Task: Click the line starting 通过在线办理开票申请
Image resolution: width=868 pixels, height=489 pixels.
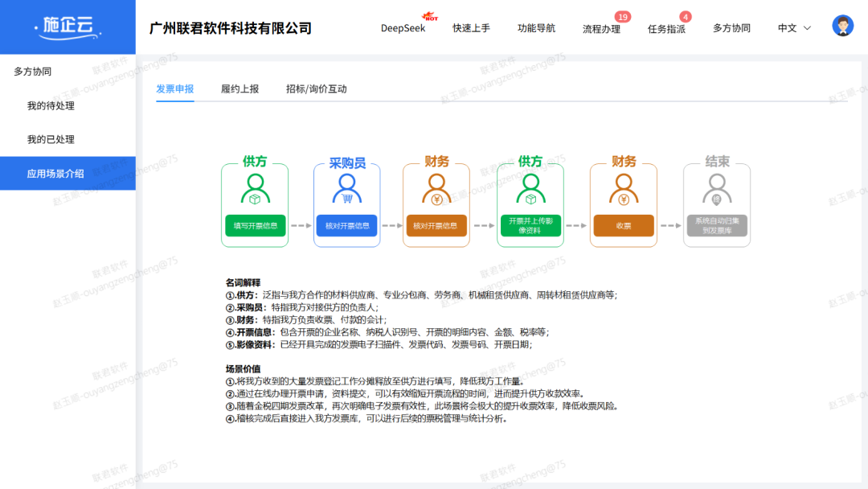Action: (x=406, y=394)
